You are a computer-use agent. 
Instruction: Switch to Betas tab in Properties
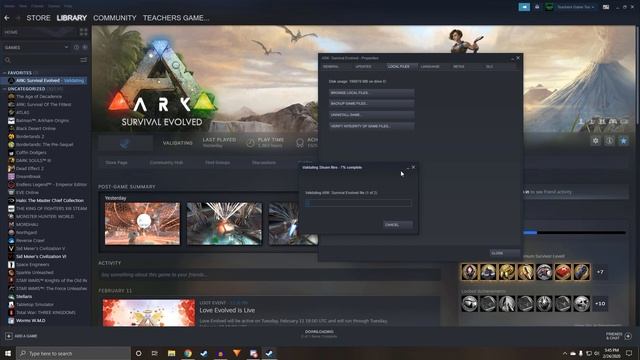click(459, 67)
